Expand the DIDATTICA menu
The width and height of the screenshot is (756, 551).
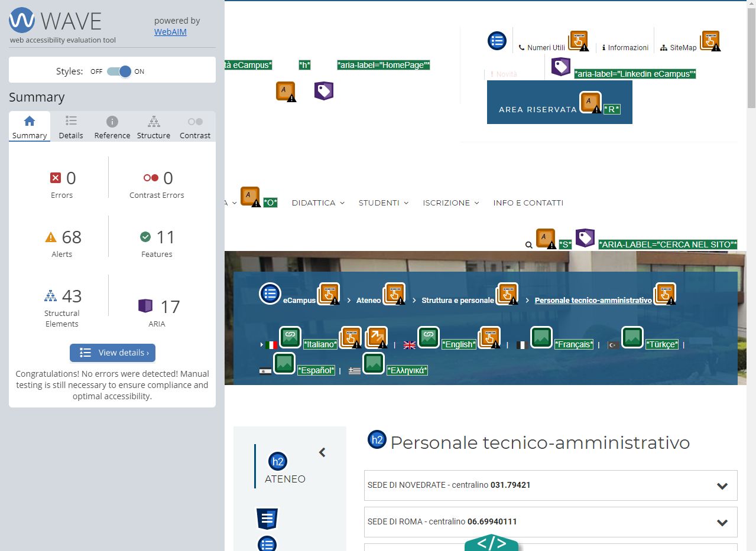[x=318, y=203]
